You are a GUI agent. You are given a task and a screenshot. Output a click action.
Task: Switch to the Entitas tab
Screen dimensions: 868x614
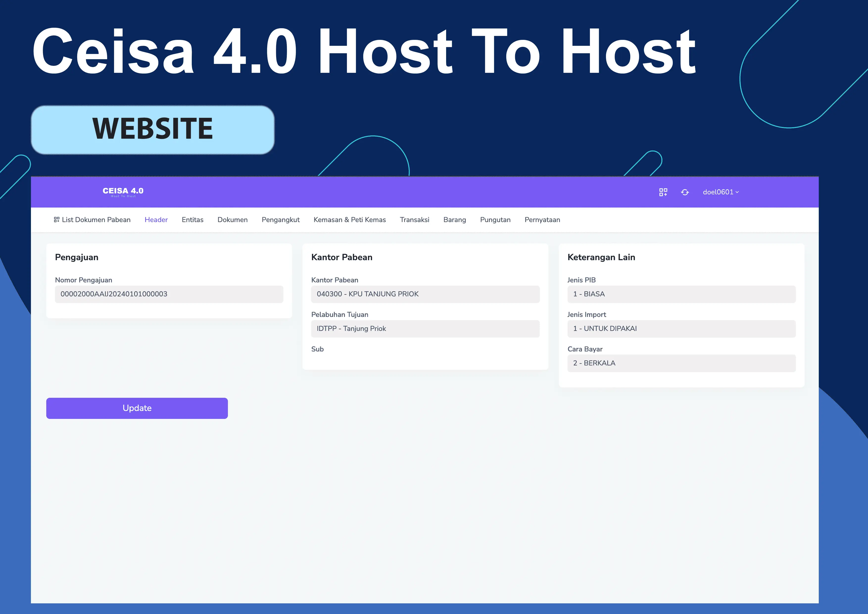pyautogui.click(x=193, y=220)
